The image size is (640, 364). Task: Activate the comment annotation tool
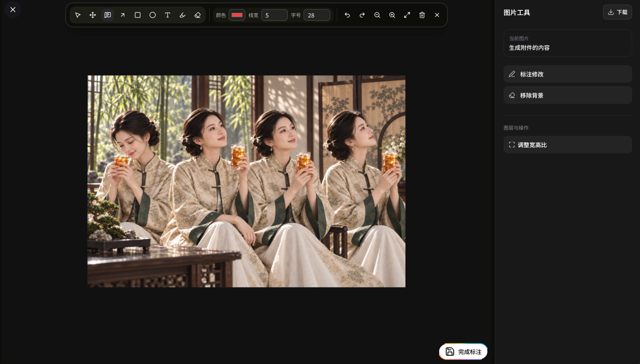tap(108, 15)
